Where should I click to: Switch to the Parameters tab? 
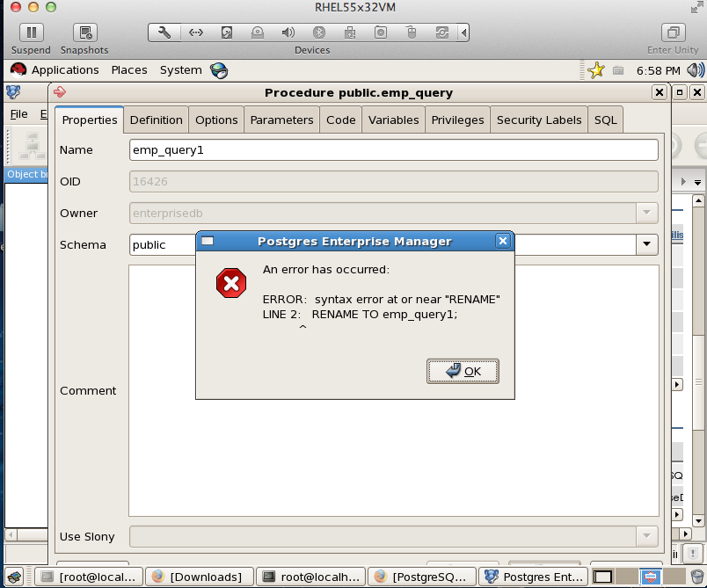(x=281, y=120)
